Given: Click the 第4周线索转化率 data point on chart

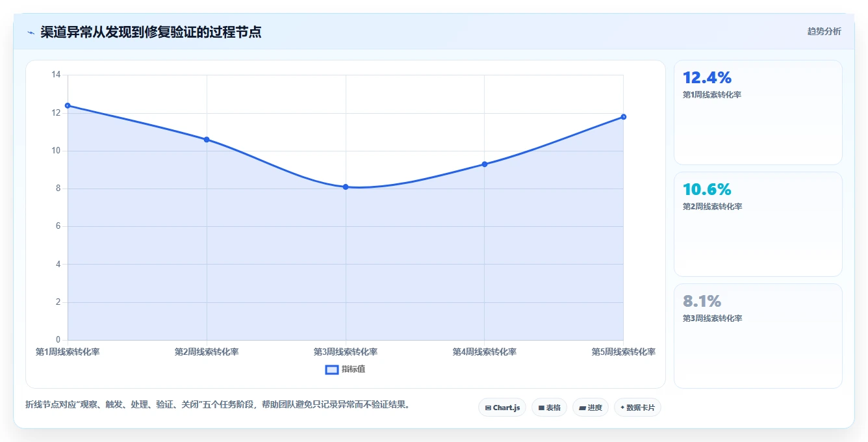Looking at the screenshot, I should (x=485, y=164).
